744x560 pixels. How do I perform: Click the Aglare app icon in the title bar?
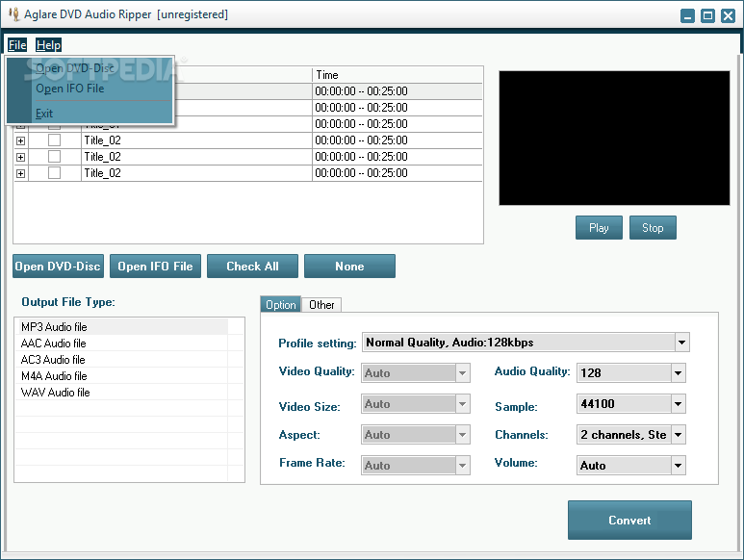pos(14,14)
